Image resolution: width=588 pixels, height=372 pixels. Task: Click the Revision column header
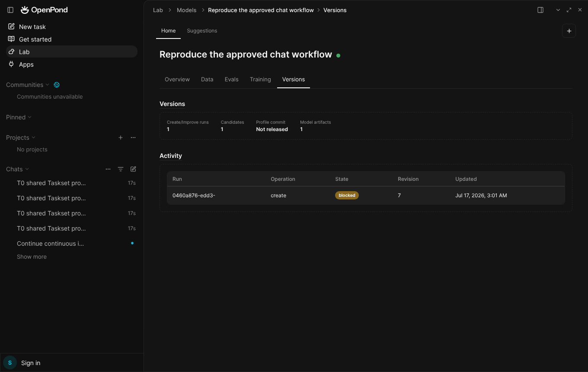[408, 179]
